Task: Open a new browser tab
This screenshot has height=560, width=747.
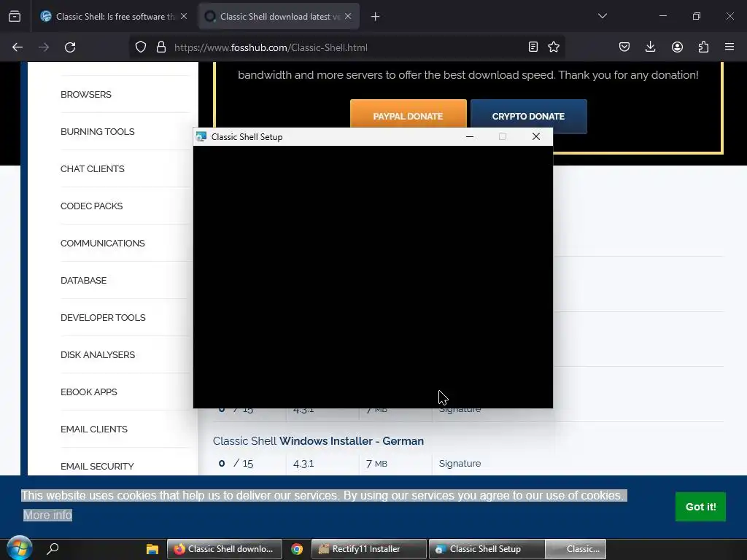Action: [376, 17]
